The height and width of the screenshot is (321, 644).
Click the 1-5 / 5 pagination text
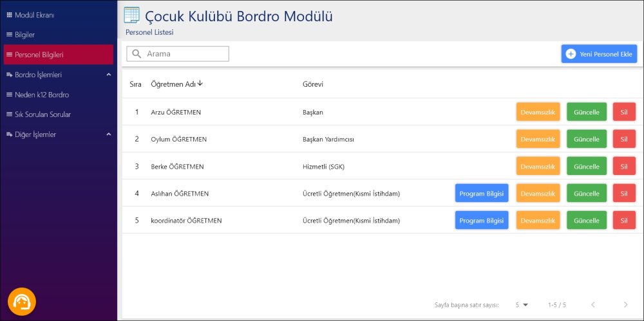[557, 305]
